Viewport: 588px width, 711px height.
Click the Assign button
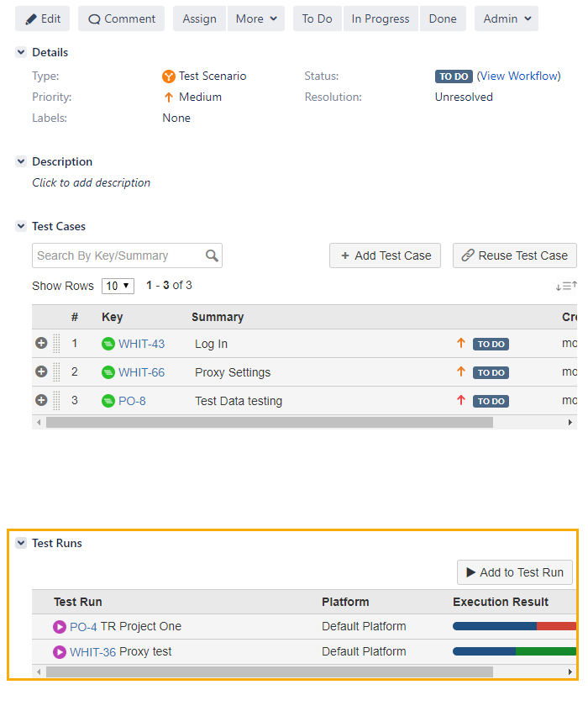[199, 18]
